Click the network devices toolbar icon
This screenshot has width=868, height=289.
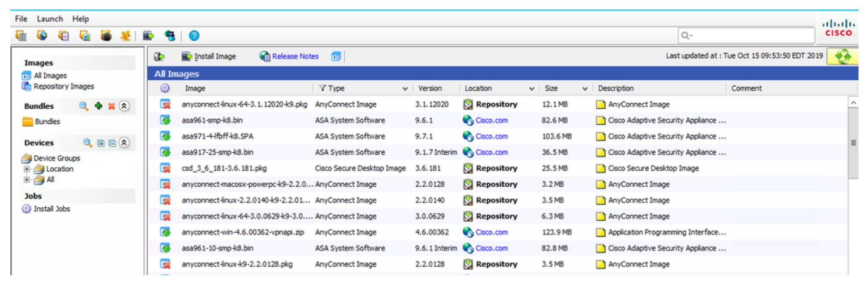pyautogui.click(x=170, y=35)
